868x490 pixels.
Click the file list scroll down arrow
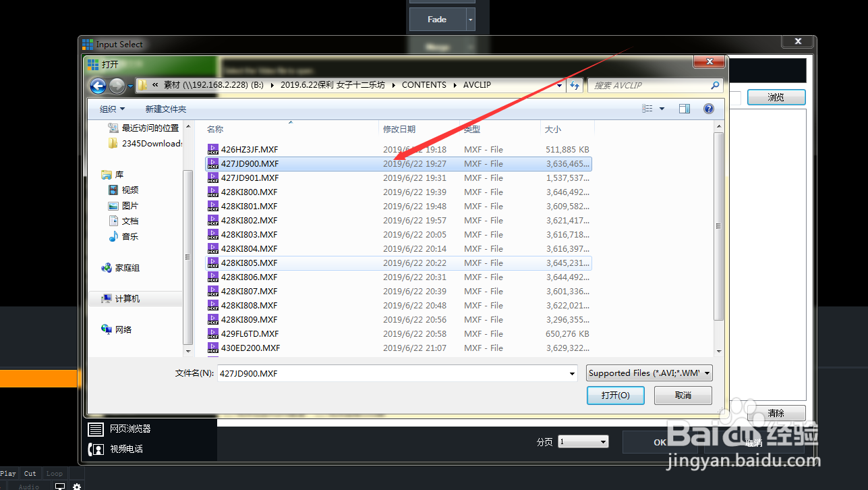tap(718, 351)
